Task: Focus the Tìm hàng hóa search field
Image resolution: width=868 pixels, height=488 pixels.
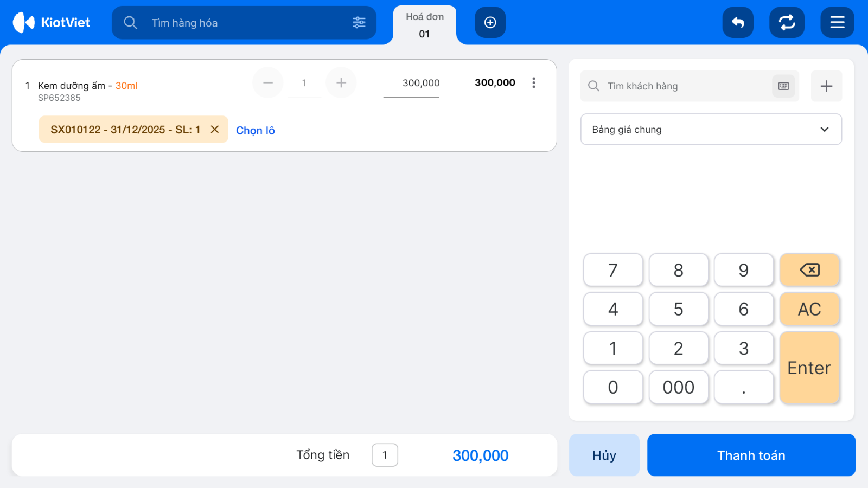Action: 244,22
